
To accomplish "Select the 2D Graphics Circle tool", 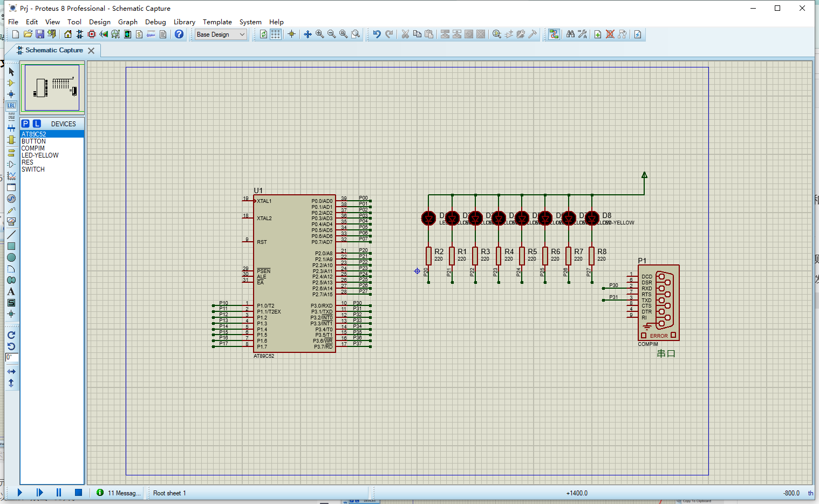I will click(x=11, y=257).
